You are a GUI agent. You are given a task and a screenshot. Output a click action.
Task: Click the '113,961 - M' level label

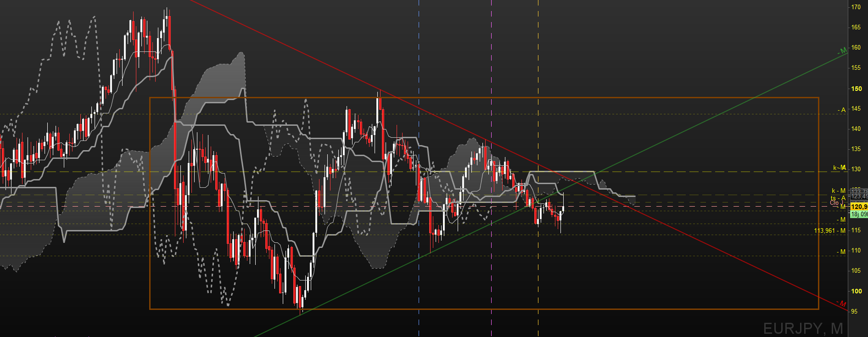[x=830, y=230]
